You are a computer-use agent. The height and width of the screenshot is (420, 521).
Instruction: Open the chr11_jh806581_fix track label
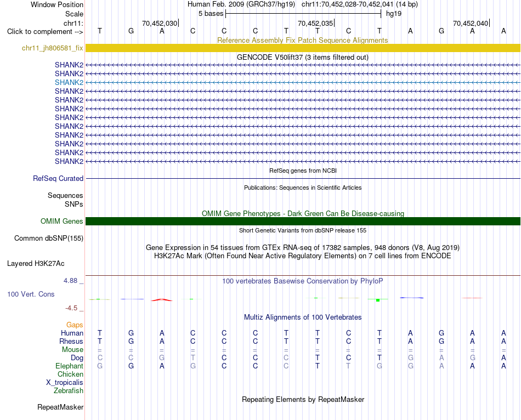(x=53, y=48)
